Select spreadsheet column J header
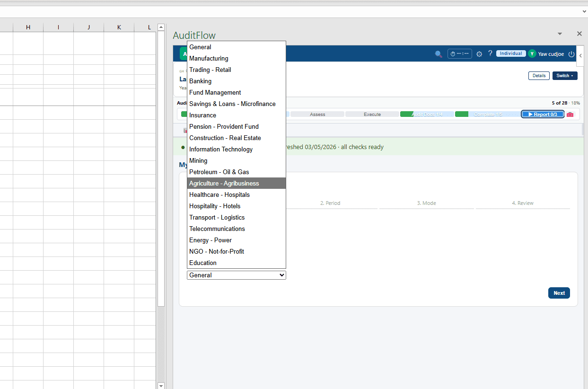The image size is (588, 389). point(88,27)
